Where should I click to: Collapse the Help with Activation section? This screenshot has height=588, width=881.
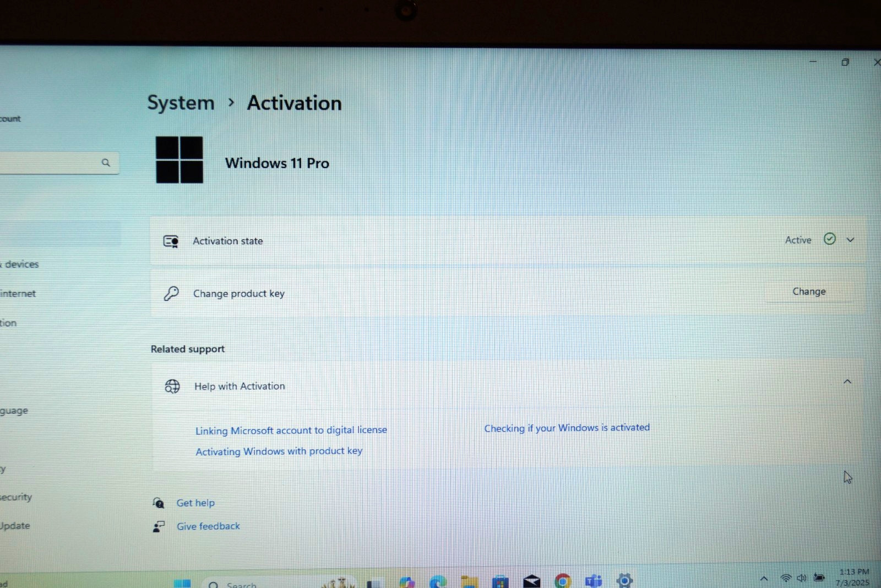847,382
